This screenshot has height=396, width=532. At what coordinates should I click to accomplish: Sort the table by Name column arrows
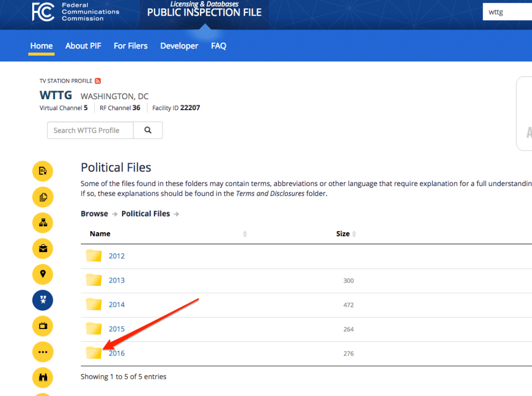[245, 234]
